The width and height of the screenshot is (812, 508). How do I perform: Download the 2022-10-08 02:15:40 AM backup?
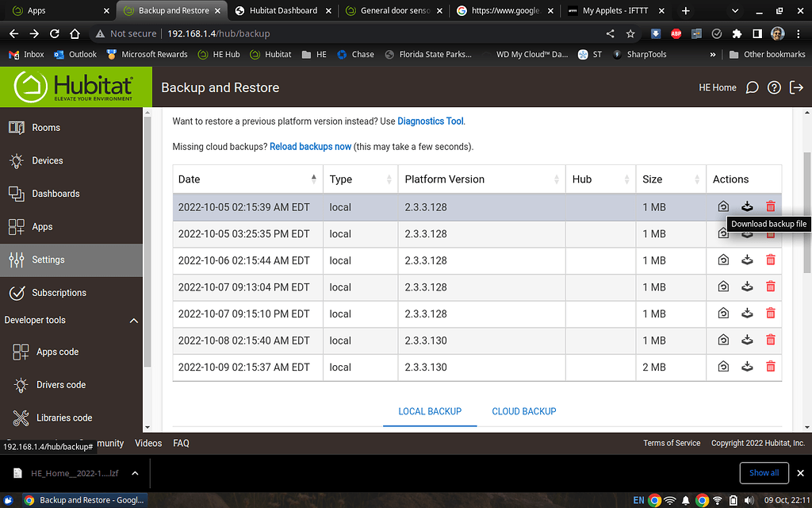(747, 341)
